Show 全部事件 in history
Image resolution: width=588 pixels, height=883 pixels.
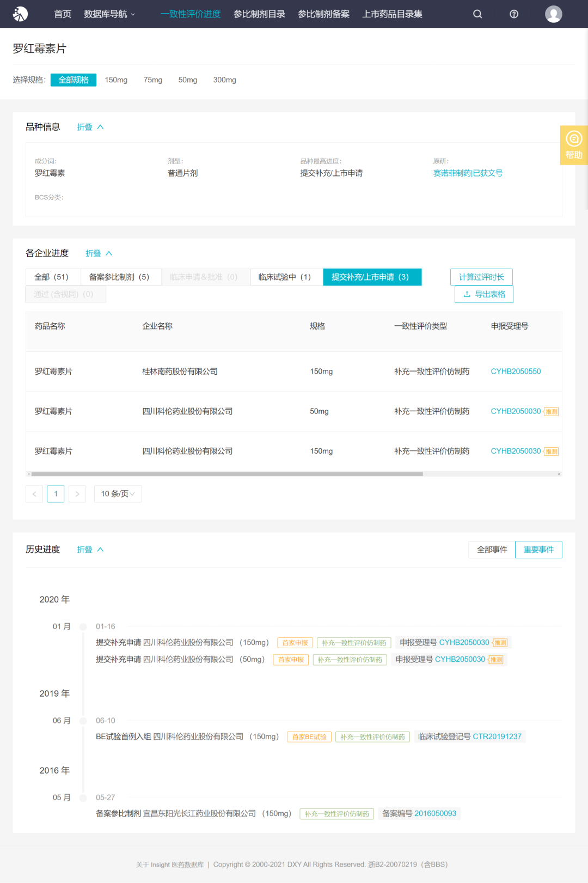click(x=492, y=550)
